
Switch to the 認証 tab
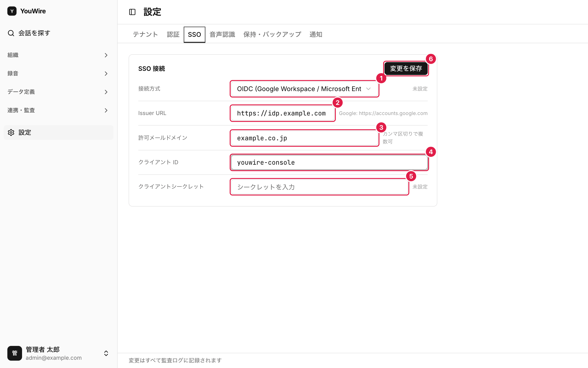[x=173, y=34]
